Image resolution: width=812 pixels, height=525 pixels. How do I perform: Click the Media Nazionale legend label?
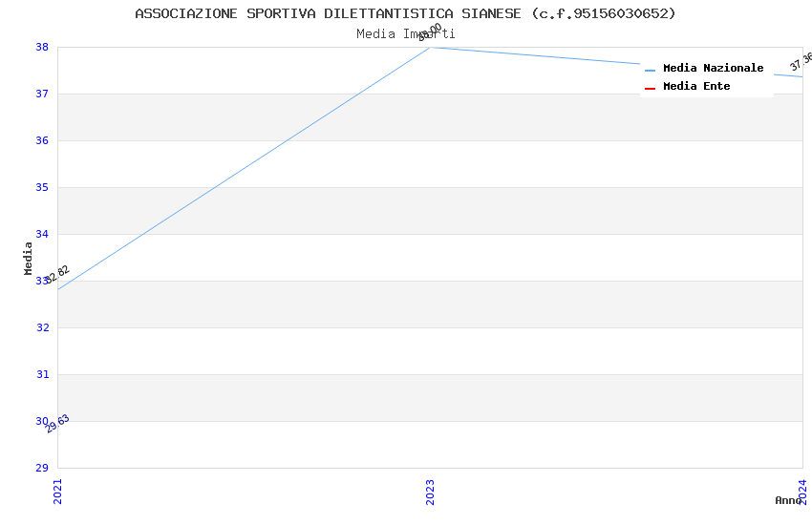tap(713, 68)
